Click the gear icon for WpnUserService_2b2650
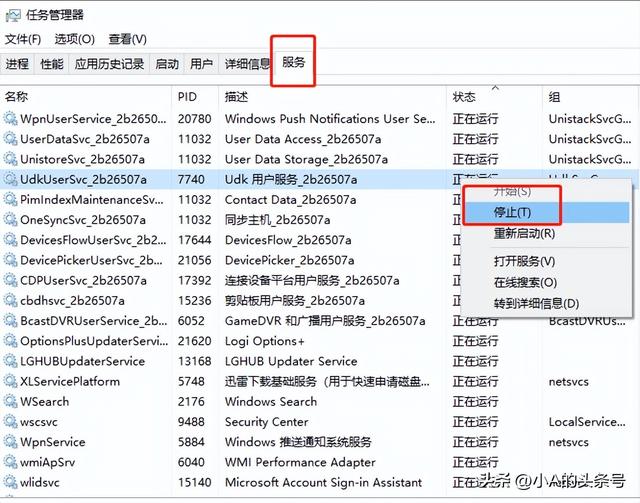This screenshot has height=503, width=640. tap(11, 119)
